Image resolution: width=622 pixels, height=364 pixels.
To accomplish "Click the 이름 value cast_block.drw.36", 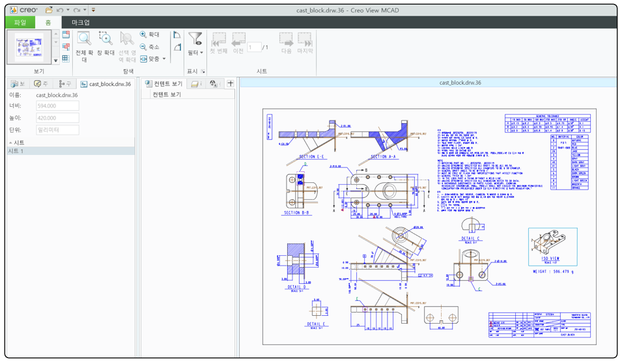I will point(57,95).
